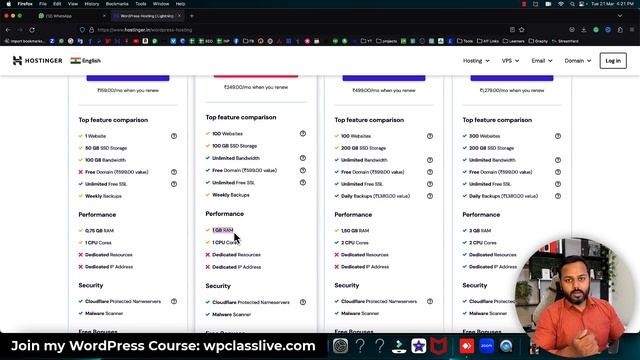Click Spotlight search icon in menu bar
640x360 pixels.
pyautogui.click(x=572, y=4)
